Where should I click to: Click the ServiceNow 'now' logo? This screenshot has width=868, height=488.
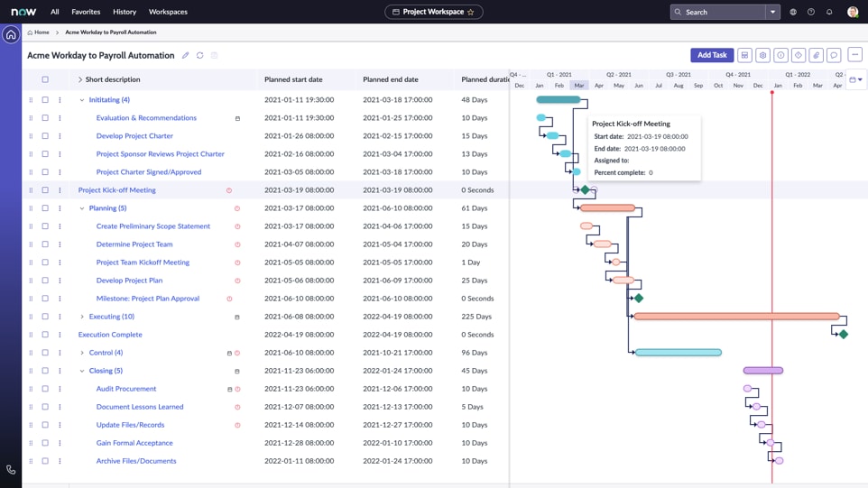[23, 12]
